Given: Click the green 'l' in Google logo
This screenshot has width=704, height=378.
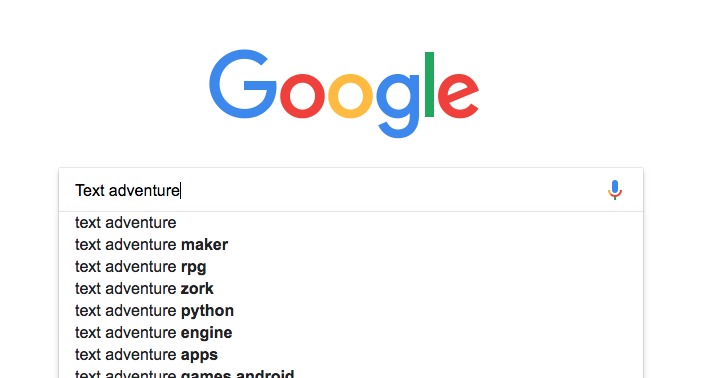Looking at the screenshot, I should [x=429, y=84].
